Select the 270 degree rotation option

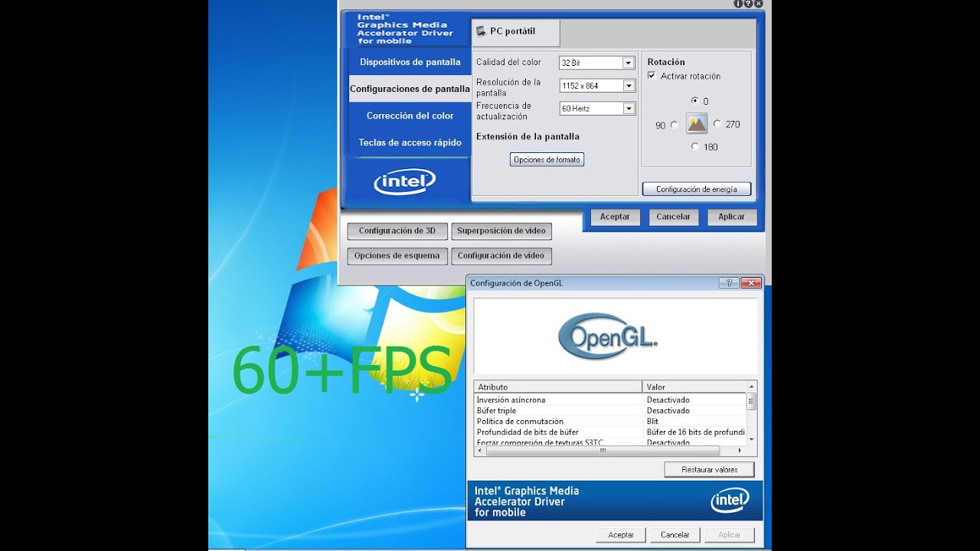pyautogui.click(x=717, y=124)
